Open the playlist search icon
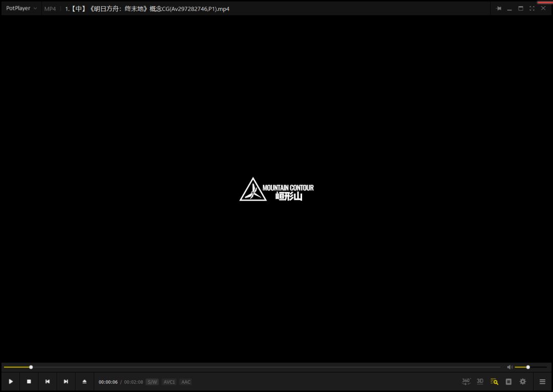Viewport: 553px width, 392px height. 494,381
